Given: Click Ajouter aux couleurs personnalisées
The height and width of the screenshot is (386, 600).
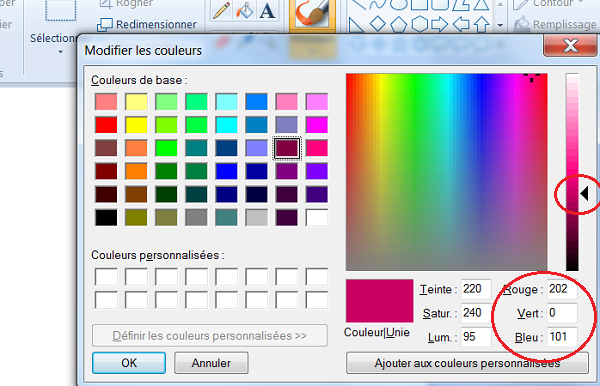Looking at the screenshot, I should pos(467,363).
